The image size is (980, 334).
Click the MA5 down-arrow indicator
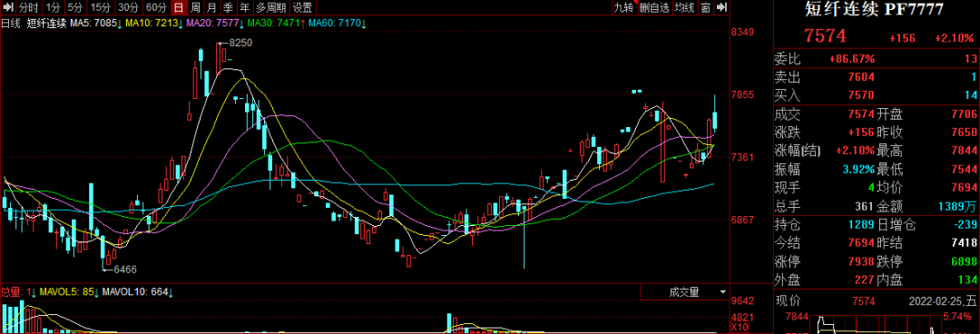[119, 23]
